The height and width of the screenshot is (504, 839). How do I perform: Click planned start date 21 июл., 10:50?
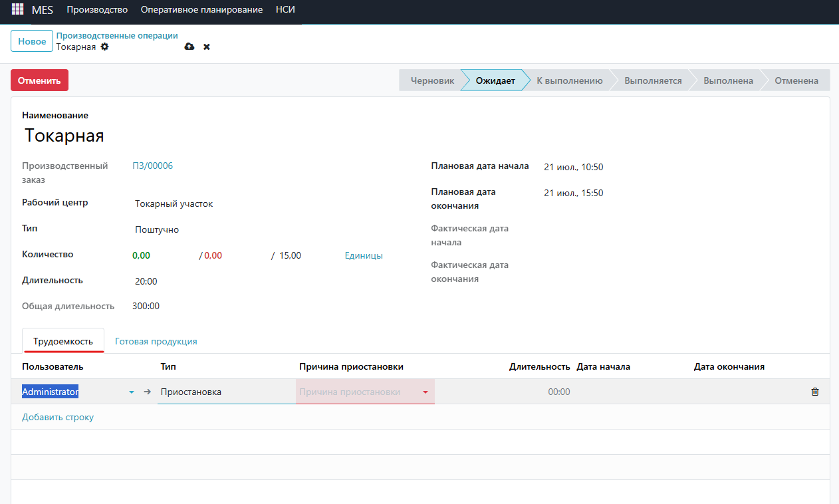pyautogui.click(x=574, y=167)
